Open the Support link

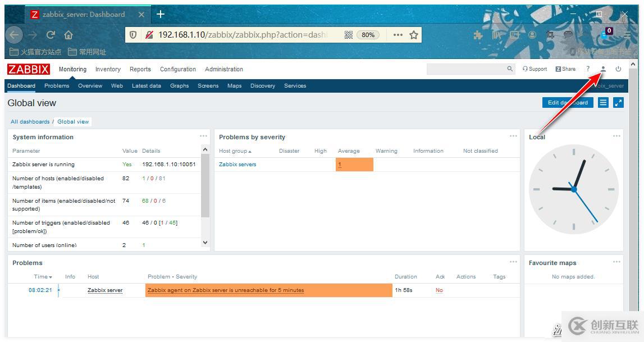pyautogui.click(x=535, y=69)
